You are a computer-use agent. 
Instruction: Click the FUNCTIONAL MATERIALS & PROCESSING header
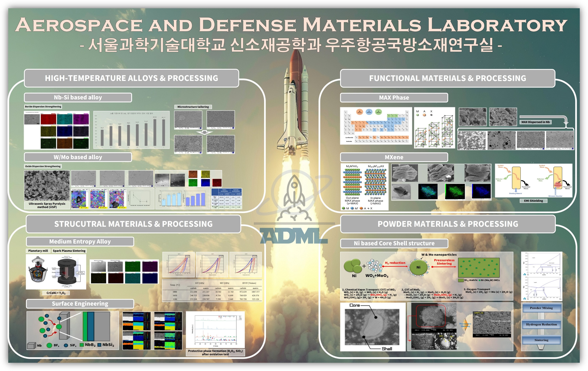[448, 78]
